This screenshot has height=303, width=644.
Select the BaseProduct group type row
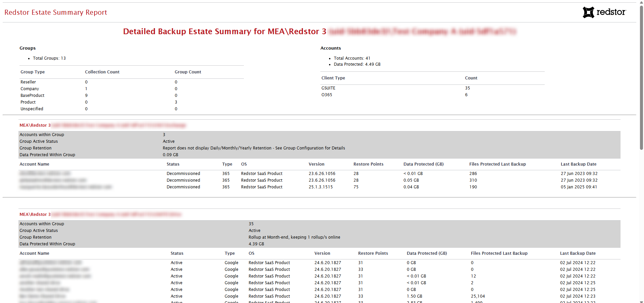point(131,96)
